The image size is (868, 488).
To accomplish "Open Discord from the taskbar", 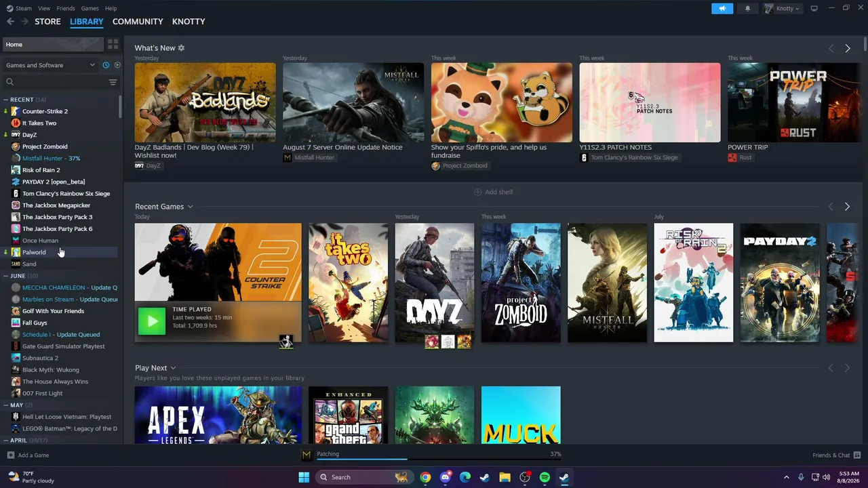I will pyautogui.click(x=446, y=477).
